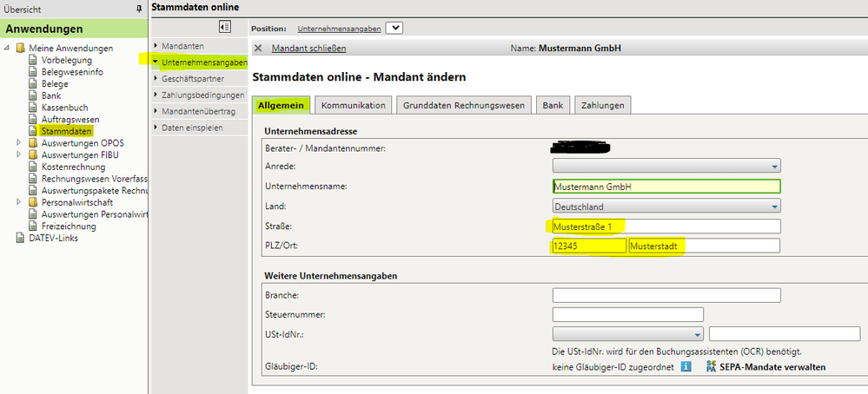This screenshot has height=394, width=868.
Task: Click the pin icon in Übersicht header
Action: [x=139, y=10]
